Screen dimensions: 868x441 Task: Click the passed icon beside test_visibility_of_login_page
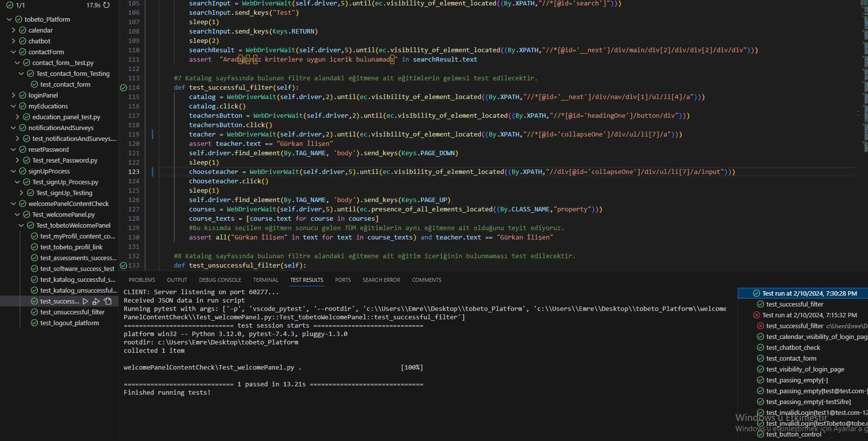761,369
